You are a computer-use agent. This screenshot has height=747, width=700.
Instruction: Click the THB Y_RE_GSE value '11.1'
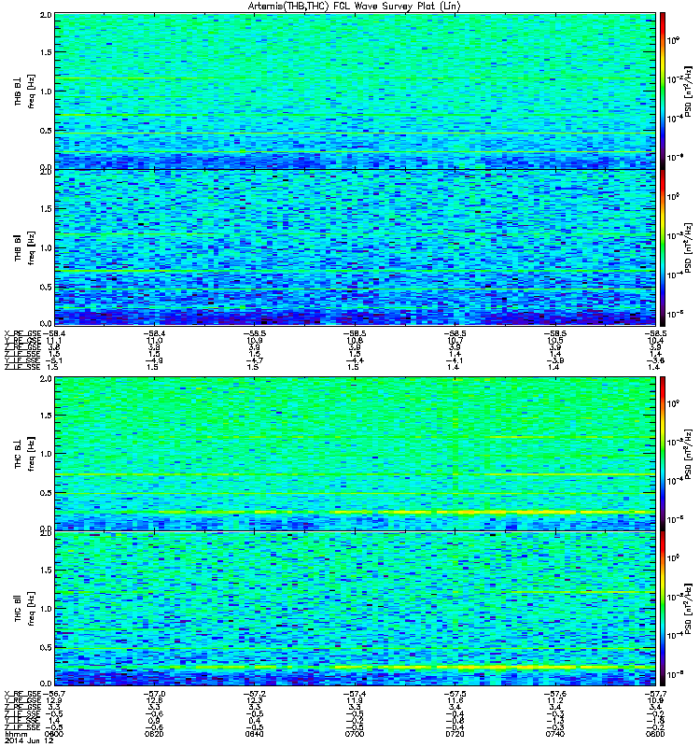[x=54, y=341]
